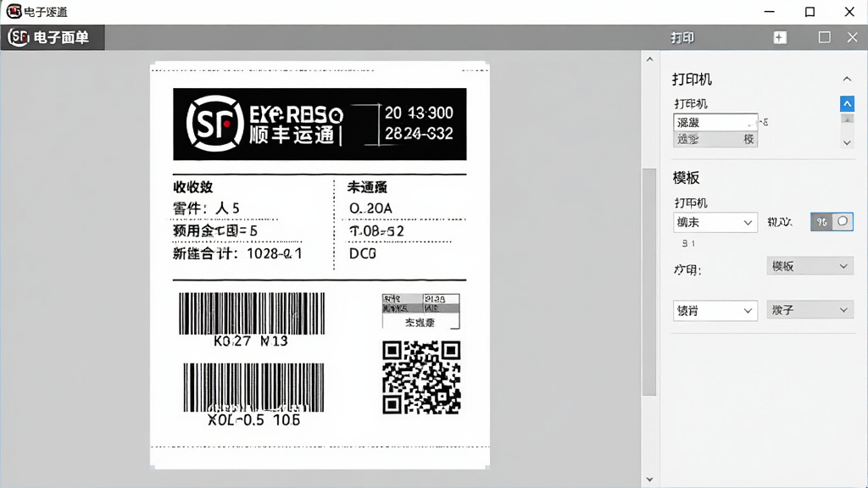Click the vertical scrollbar thumb of preview
Viewport: 868px width, 488px height.
(649, 282)
